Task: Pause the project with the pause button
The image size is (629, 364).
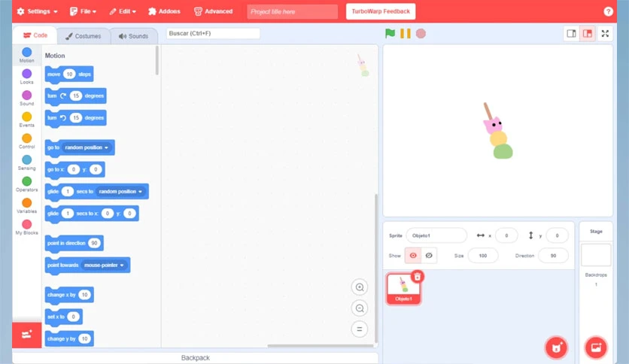Action: click(405, 33)
